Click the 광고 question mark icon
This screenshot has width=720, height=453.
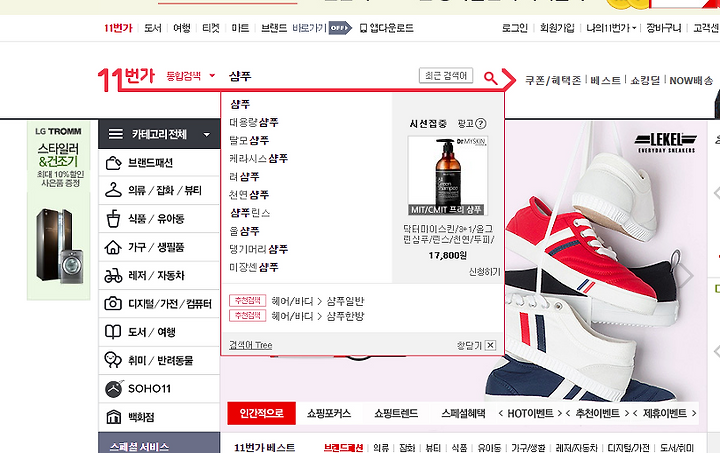[x=481, y=123]
